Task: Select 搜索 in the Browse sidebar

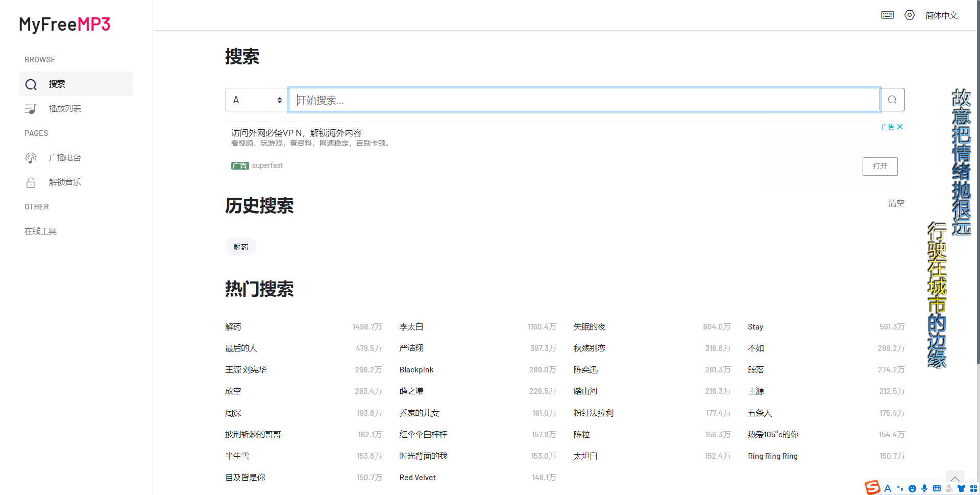Action: pyautogui.click(x=56, y=84)
